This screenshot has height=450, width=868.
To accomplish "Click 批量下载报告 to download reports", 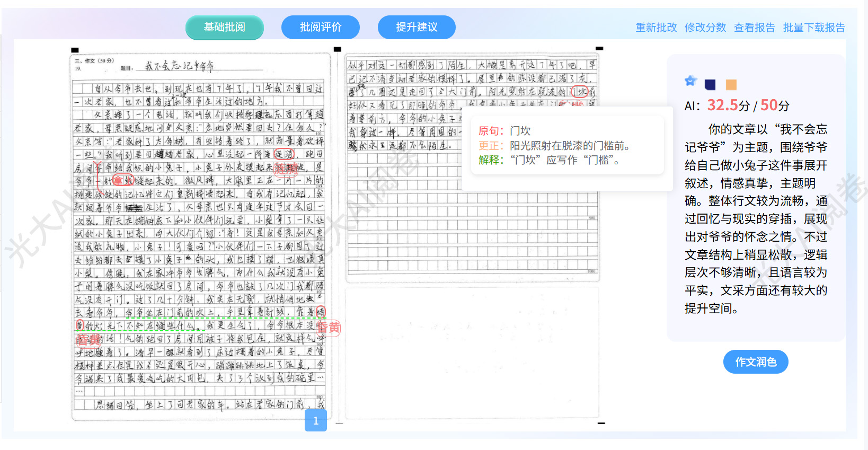I will [814, 28].
